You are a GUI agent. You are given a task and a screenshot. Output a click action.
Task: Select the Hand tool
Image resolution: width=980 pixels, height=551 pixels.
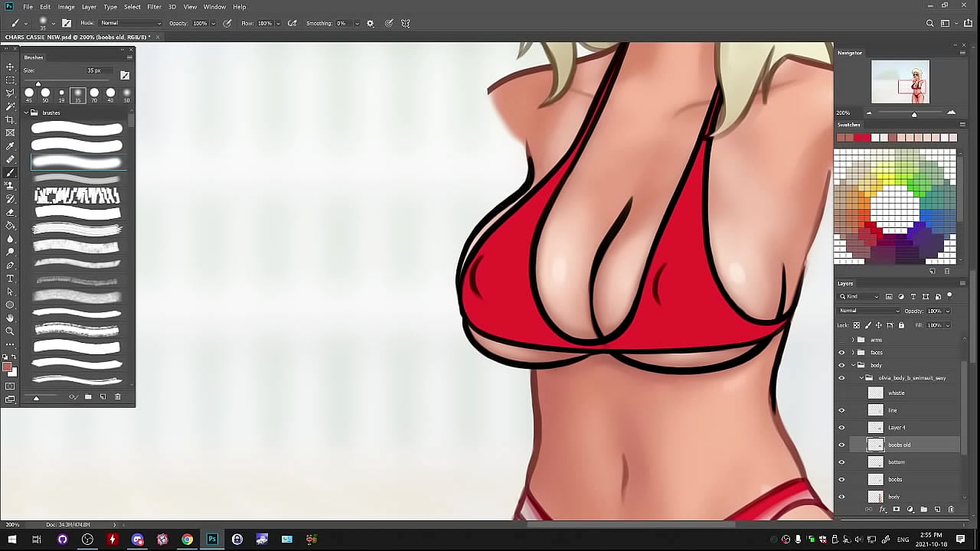[x=10, y=318]
